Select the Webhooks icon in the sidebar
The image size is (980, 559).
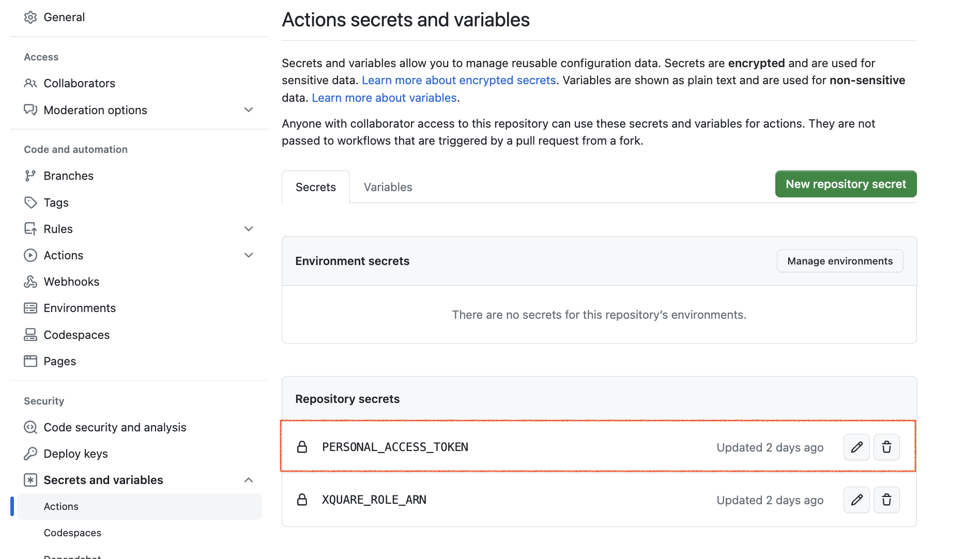pos(30,281)
